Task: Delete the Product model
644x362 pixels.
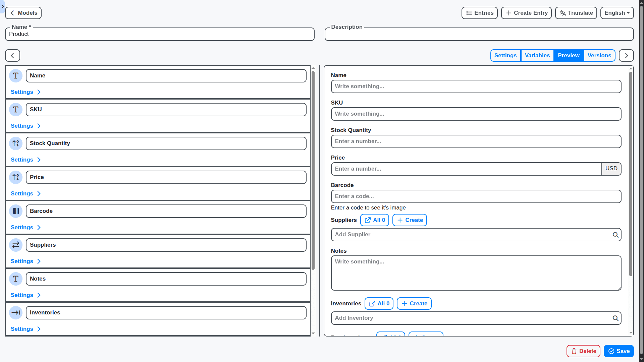Action: point(583,351)
